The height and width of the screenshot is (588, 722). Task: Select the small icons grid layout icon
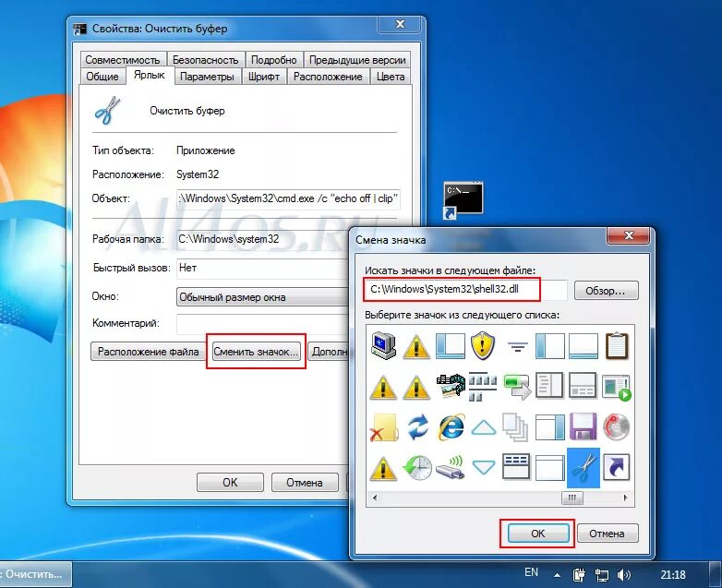[x=483, y=387]
